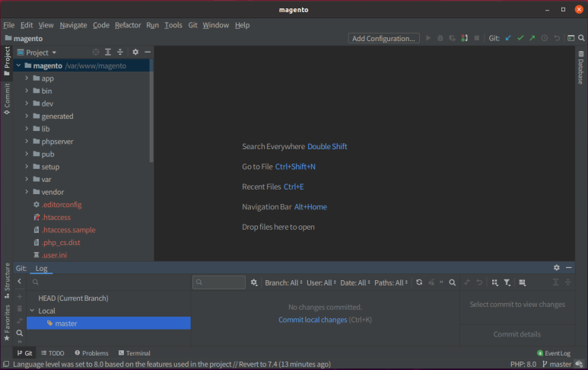Viewport: 588px width, 370px height.
Task: Click the Git Push green arrow icon
Action: [532, 38]
